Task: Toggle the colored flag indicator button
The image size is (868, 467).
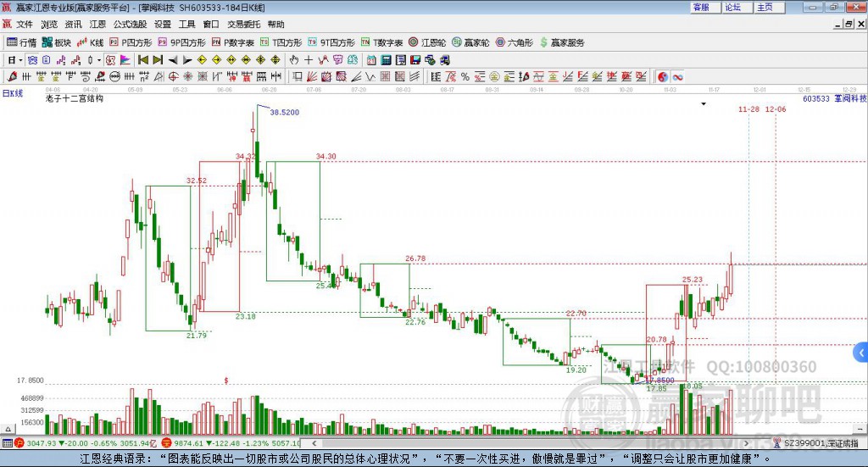Action: (125, 60)
